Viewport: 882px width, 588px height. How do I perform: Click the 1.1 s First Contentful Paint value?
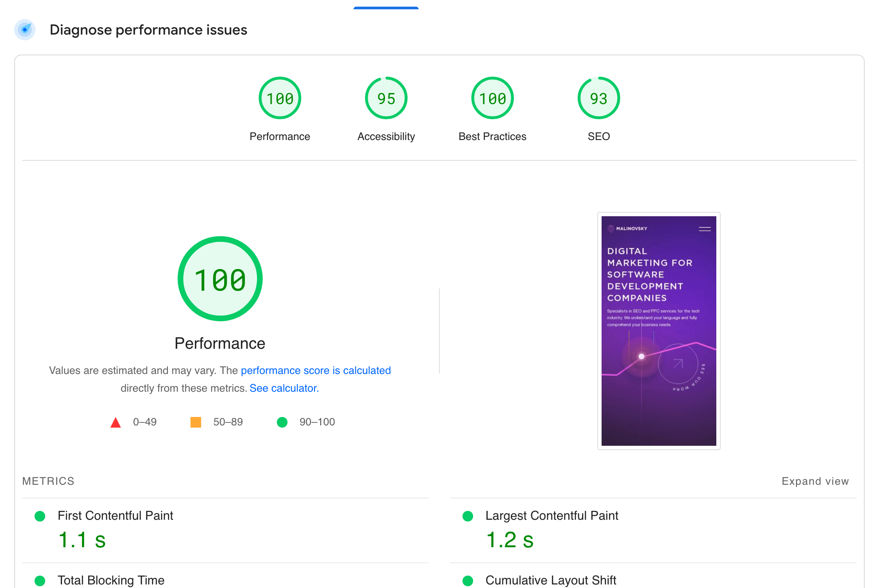(82, 540)
